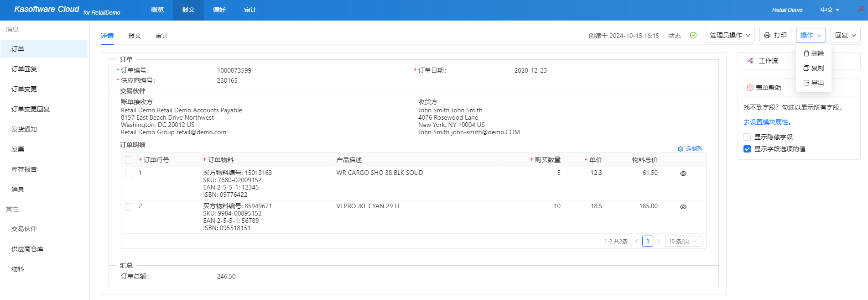Click pagination page 1 button
The image size is (868, 300).
(647, 241)
